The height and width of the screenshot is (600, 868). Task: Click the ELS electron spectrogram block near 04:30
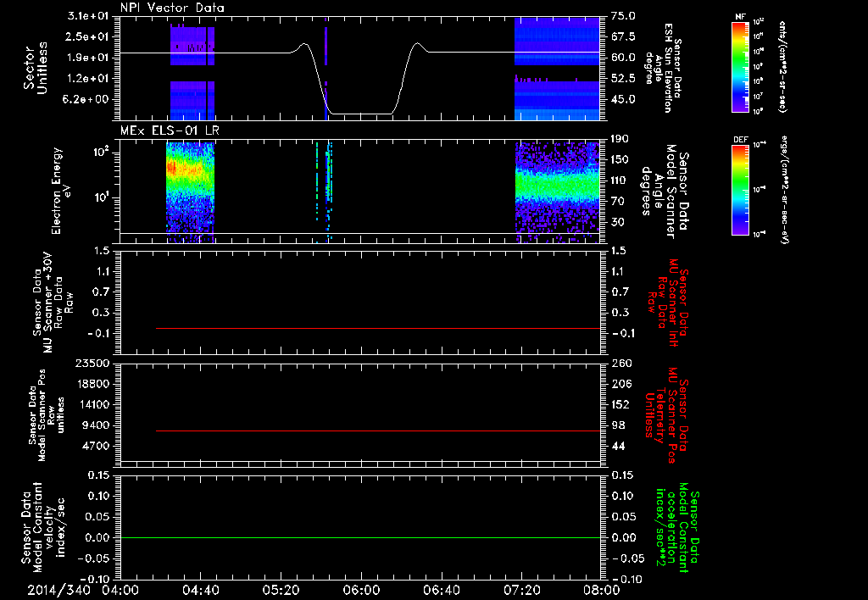(x=190, y=192)
